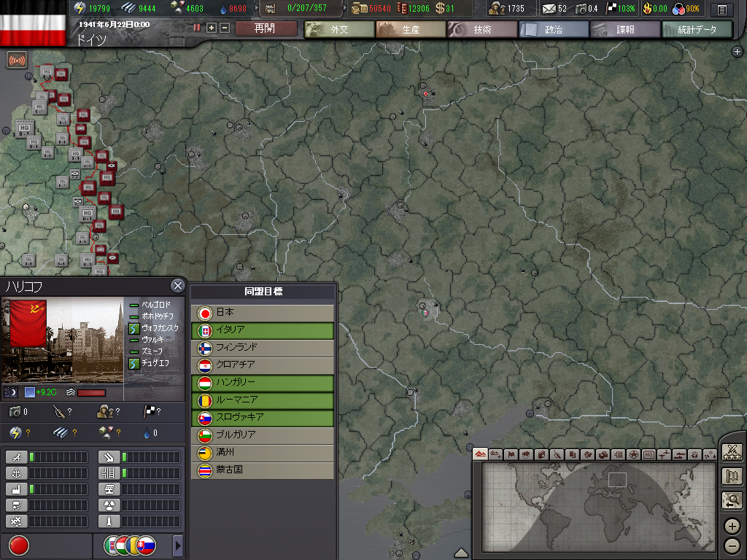Build air base with airplane icon button

16,458
